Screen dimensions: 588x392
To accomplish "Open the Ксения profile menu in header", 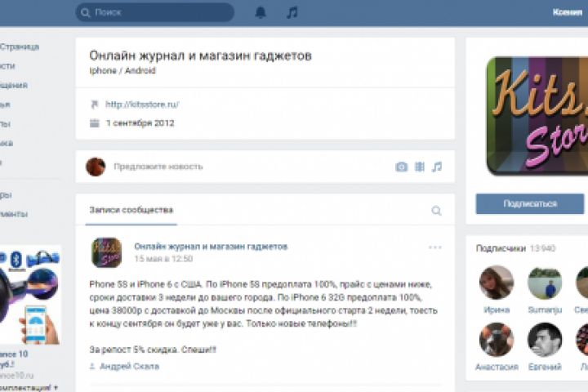I will coord(568,12).
